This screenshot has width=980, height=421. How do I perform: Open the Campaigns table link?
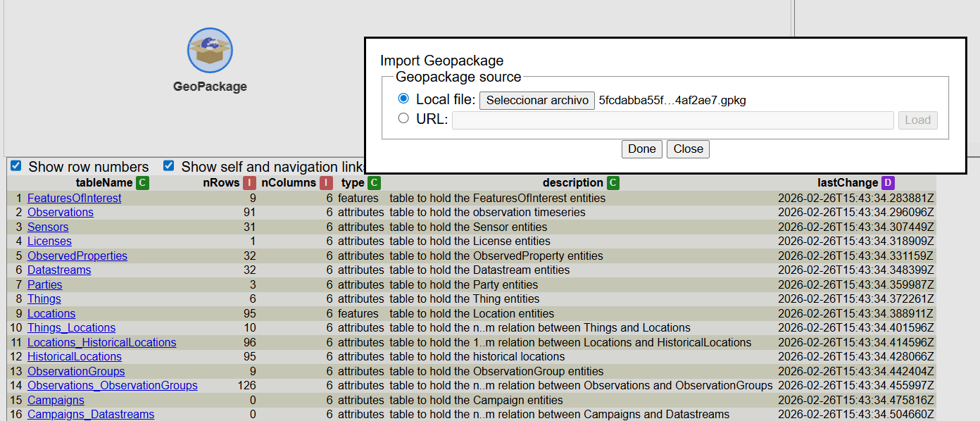tap(56, 401)
